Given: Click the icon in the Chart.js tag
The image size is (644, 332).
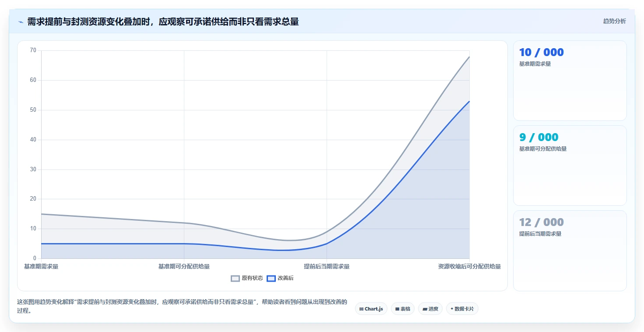Looking at the screenshot, I should 361,309.
